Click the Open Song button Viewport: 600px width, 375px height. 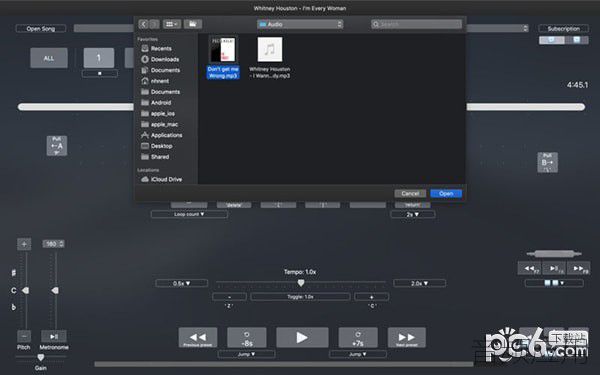coord(41,28)
